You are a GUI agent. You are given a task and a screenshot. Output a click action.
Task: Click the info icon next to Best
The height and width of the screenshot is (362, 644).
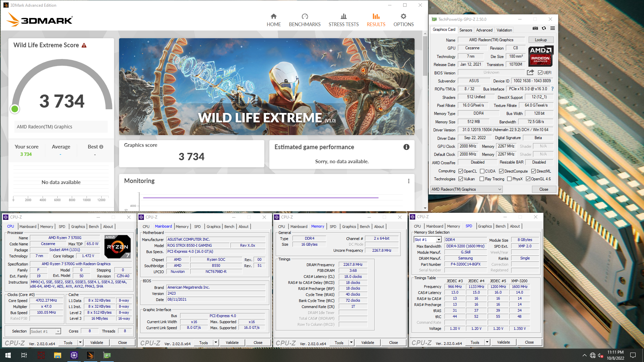tap(101, 147)
